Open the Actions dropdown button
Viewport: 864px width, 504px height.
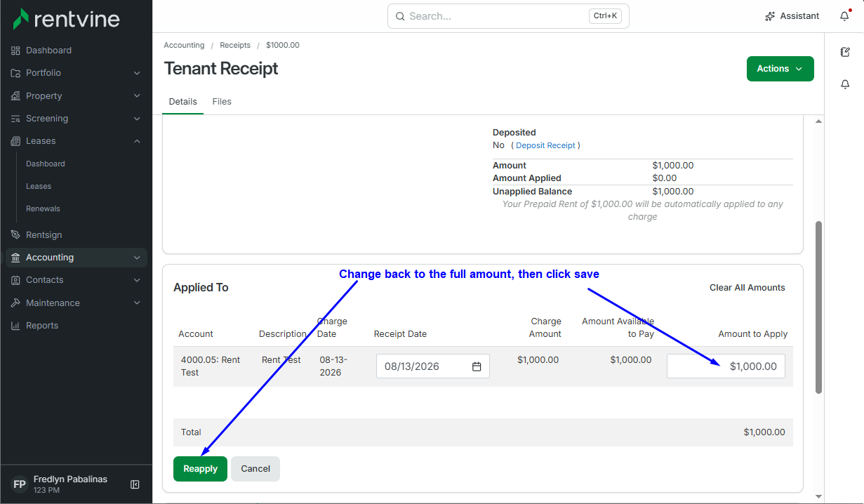tap(780, 69)
